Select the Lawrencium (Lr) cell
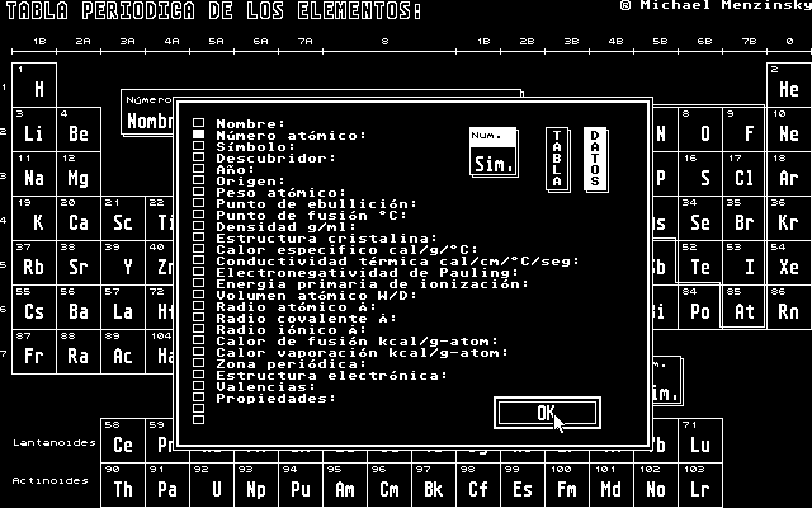This screenshot has width=812, height=508. (700, 485)
